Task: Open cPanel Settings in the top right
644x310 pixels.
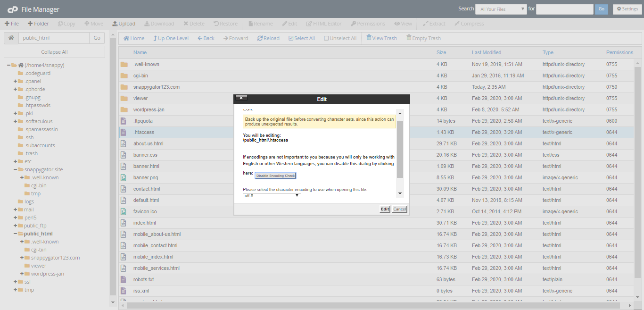Action: [x=627, y=8]
